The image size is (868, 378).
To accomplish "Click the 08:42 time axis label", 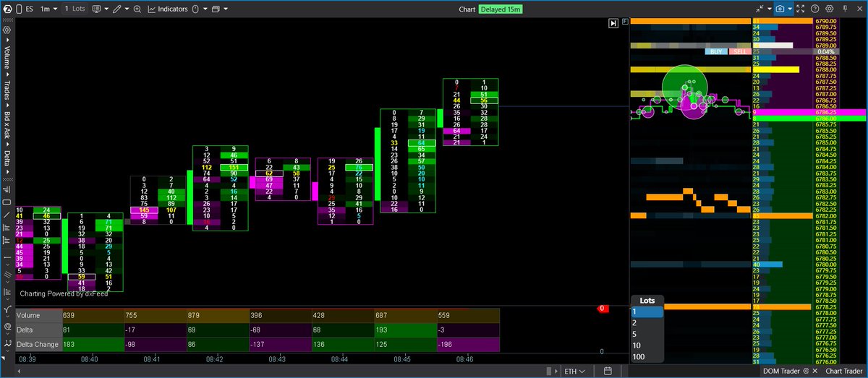I will (x=214, y=358).
